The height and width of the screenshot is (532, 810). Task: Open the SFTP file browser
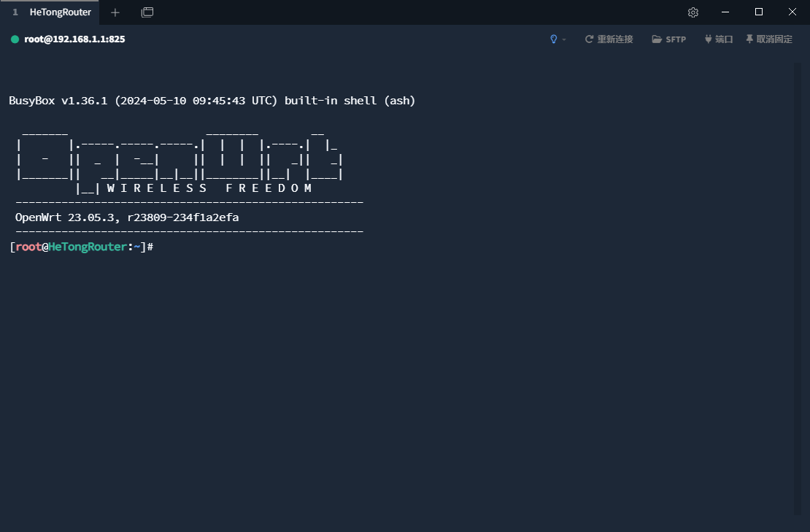pyautogui.click(x=669, y=39)
